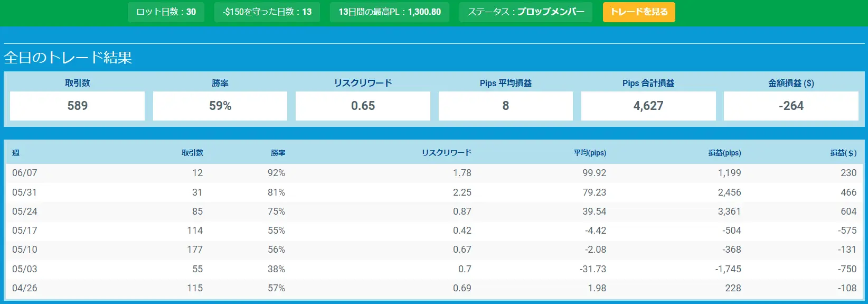Click the 13日間の最高PL : 1,300.80 badge
This screenshot has width=868, height=304.
pos(390,12)
